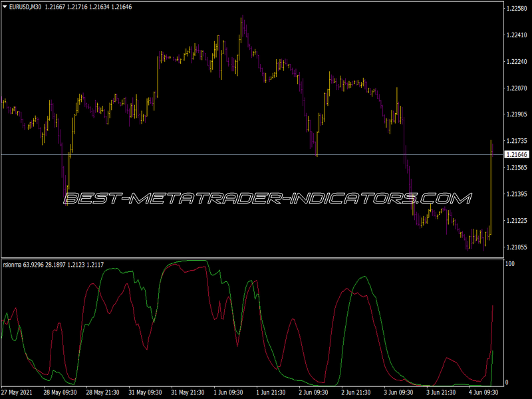Click the 2 Jun 09:30 time label

point(313,392)
